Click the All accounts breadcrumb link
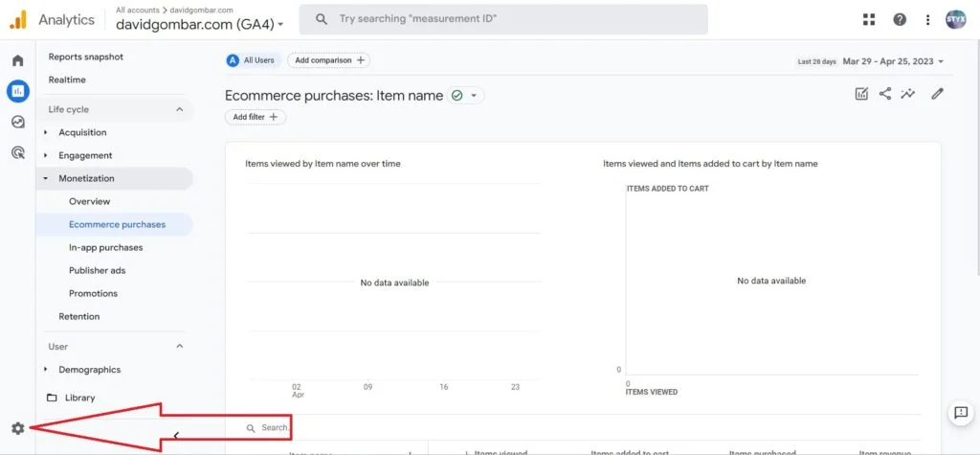This screenshot has width=980, height=455. coord(138,10)
